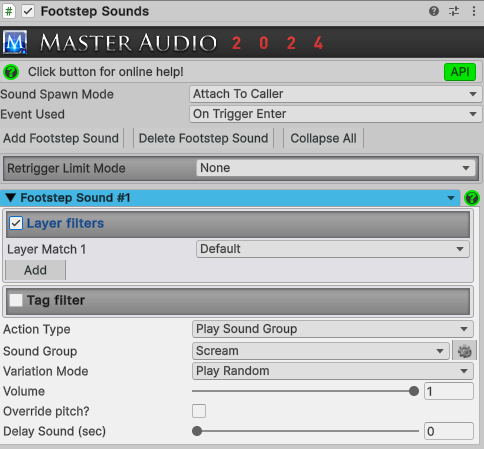Collapse Footstep Sound #1 foldout triangle
Image resolution: width=484 pixels, height=449 pixels.
click(11, 198)
